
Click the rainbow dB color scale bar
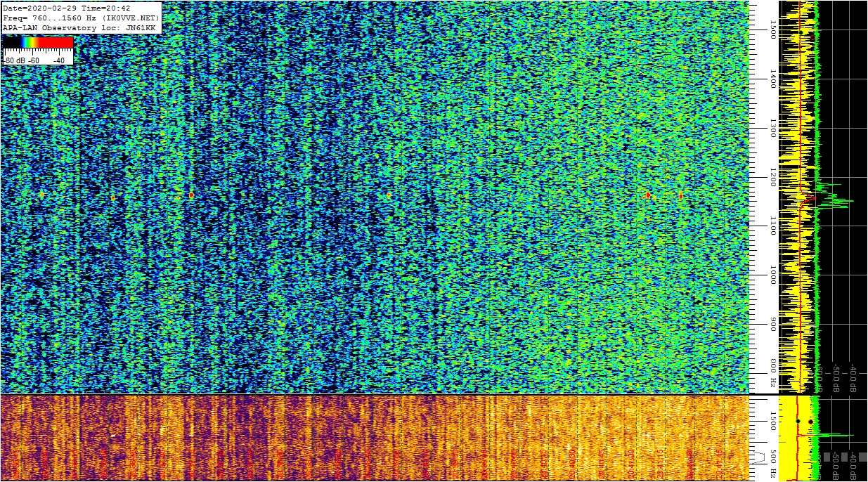(38, 43)
